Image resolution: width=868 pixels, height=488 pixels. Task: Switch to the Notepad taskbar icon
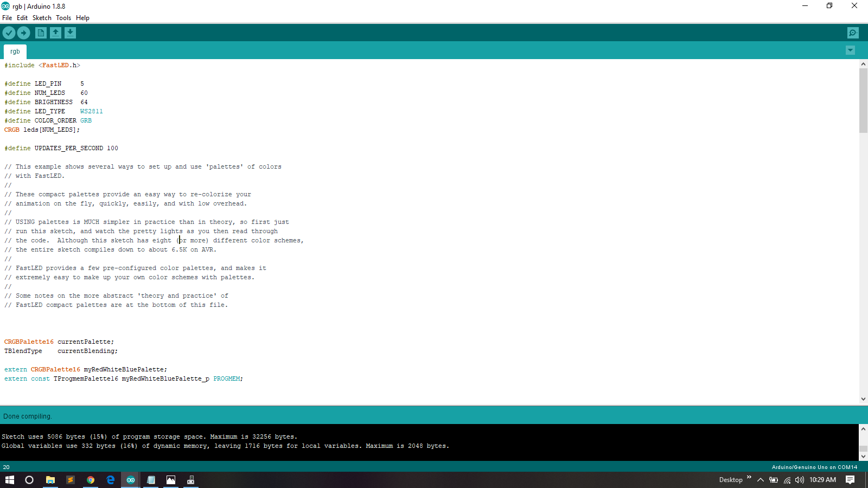tap(151, 480)
